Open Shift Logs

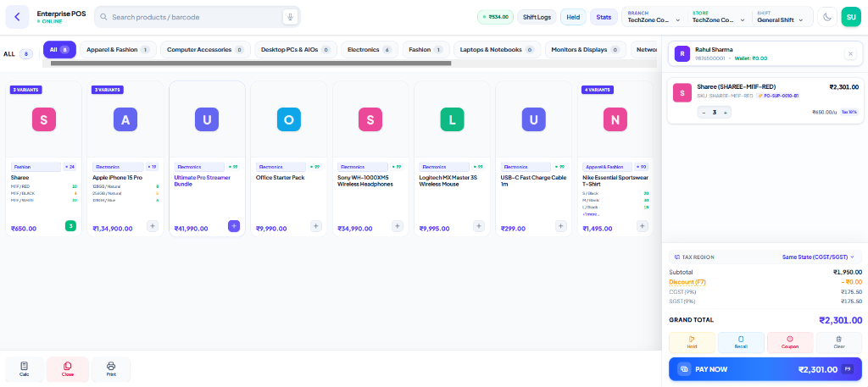click(537, 17)
